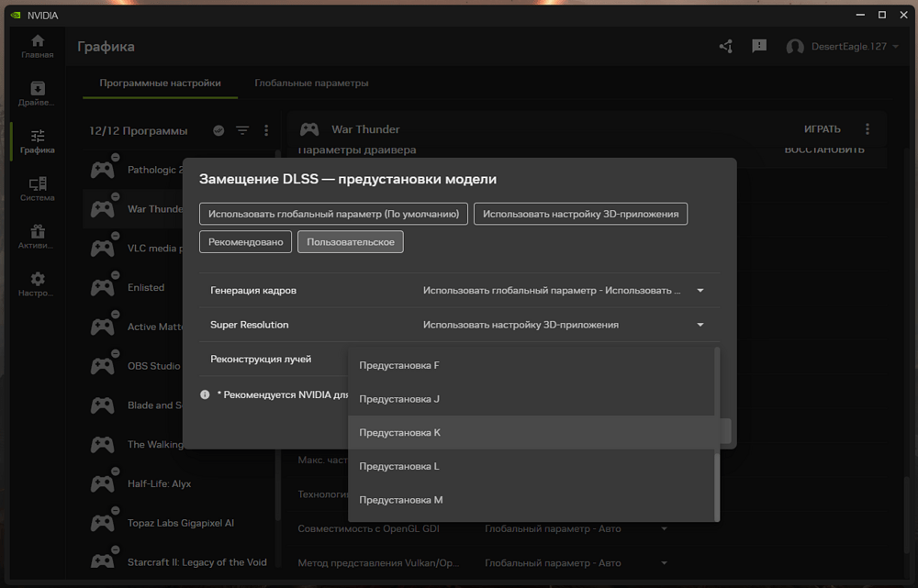Screen dimensions: 918x588
Task: Click gamepad icon beside Starcraft II
Action: 103,561
